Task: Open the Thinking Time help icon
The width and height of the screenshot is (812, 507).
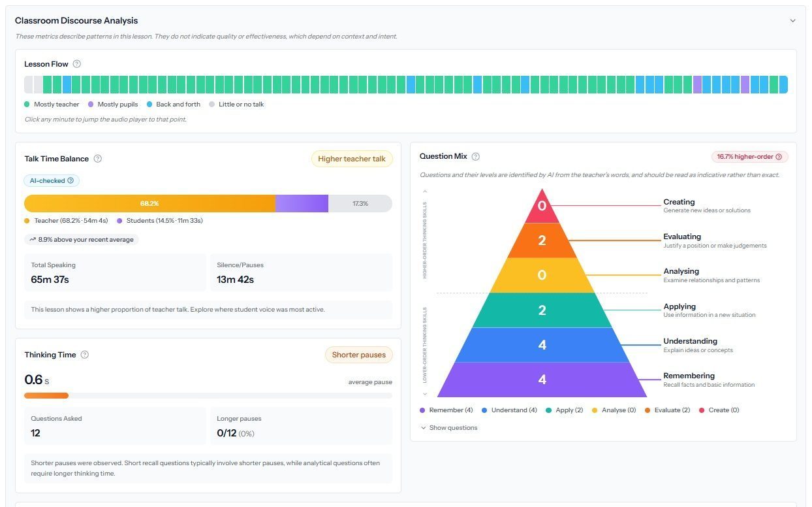Action: point(84,355)
